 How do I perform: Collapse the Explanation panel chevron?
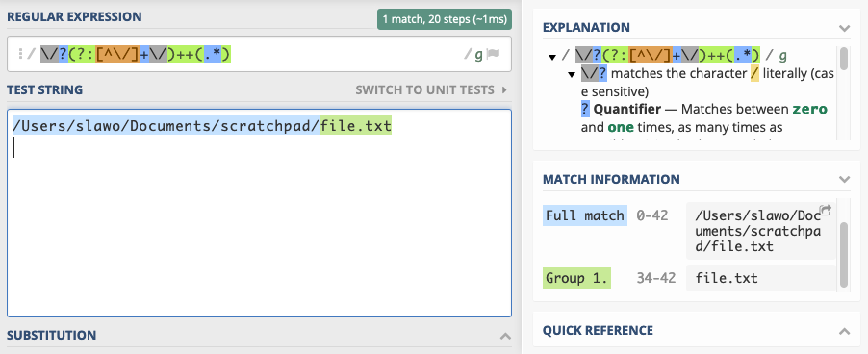[x=844, y=28]
